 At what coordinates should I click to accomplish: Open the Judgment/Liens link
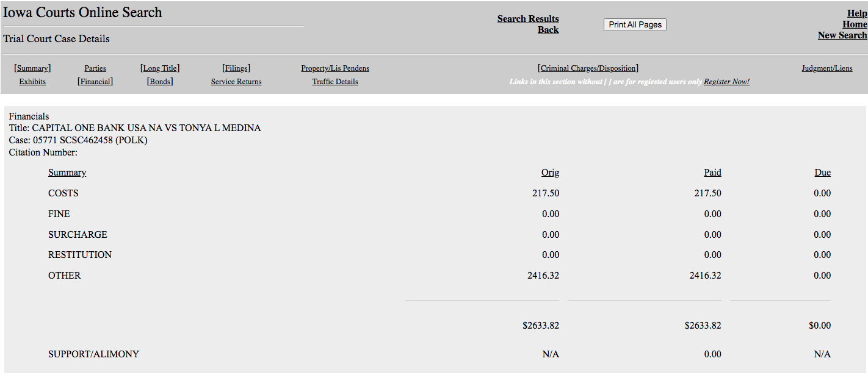point(827,68)
